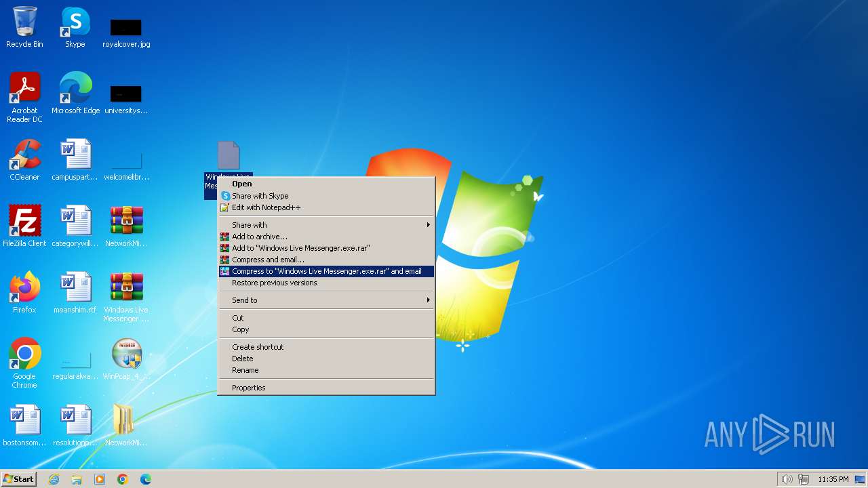This screenshot has width=868, height=488.
Task: Open Windows Media Player from the taskbar
Action: tap(100, 479)
